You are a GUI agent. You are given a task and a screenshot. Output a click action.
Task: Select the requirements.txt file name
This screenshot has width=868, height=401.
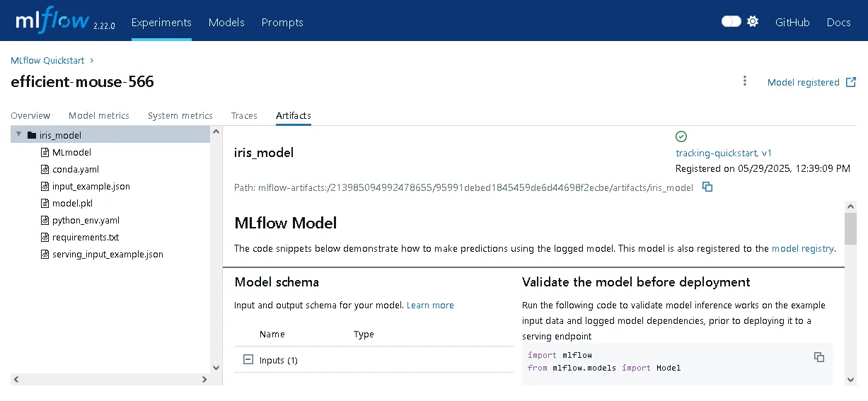(x=86, y=237)
